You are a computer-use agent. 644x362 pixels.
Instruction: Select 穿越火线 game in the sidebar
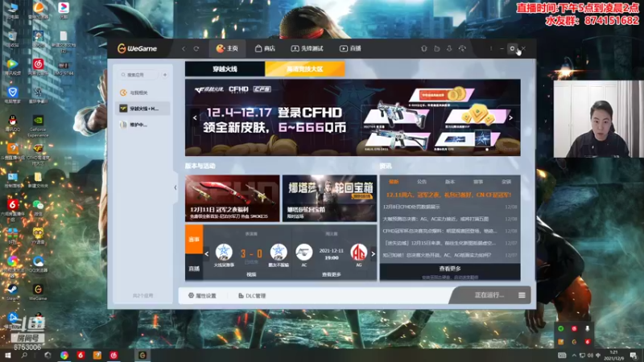[142, 109]
